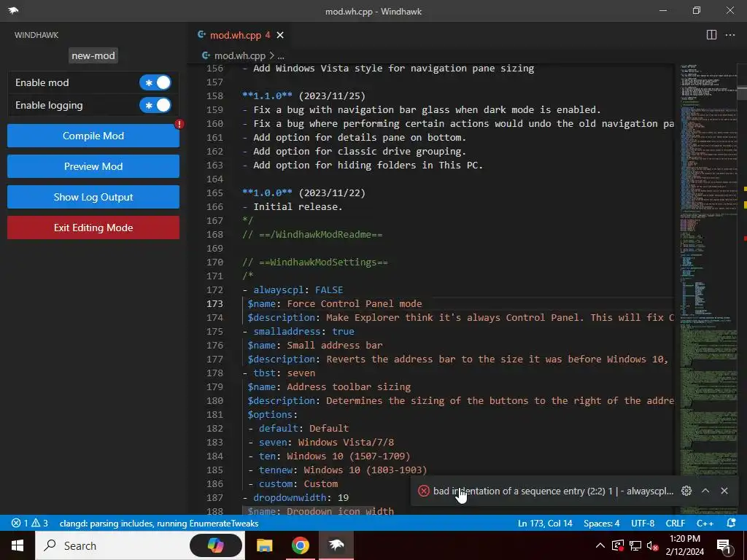Click the clangd parsing status message
Screen dimensions: 747x560
158,524
